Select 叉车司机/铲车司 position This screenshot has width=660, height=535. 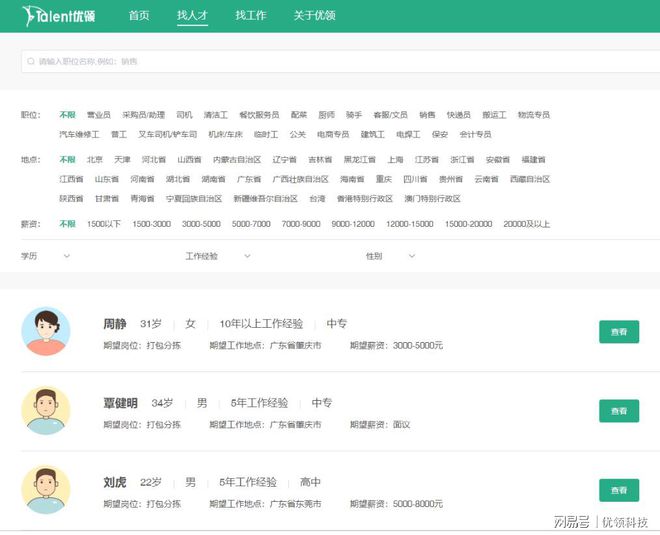tap(168, 134)
